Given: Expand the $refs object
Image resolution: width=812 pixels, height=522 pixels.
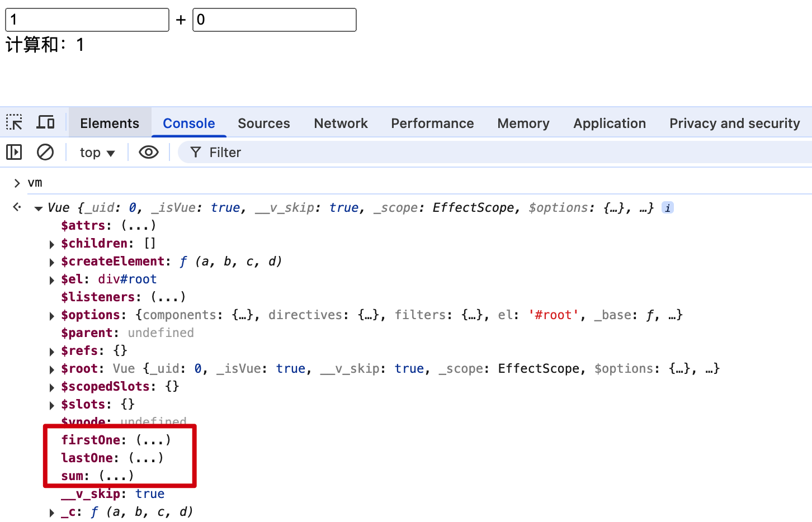Looking at the screenshot, I should pos(52,352).
